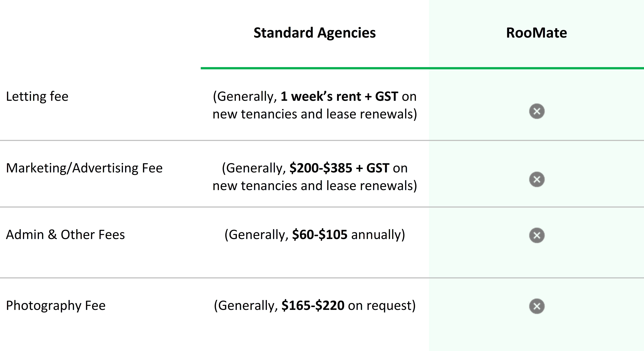Select the Standard Agencies column header
644x351 pixels.
pyautogui.click(x=314, y=33)
